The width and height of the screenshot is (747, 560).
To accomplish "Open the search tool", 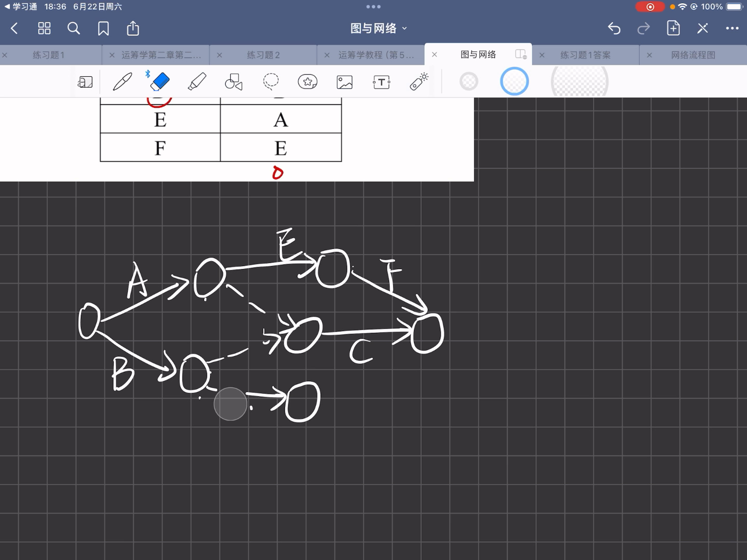I will tap(74, 29).
